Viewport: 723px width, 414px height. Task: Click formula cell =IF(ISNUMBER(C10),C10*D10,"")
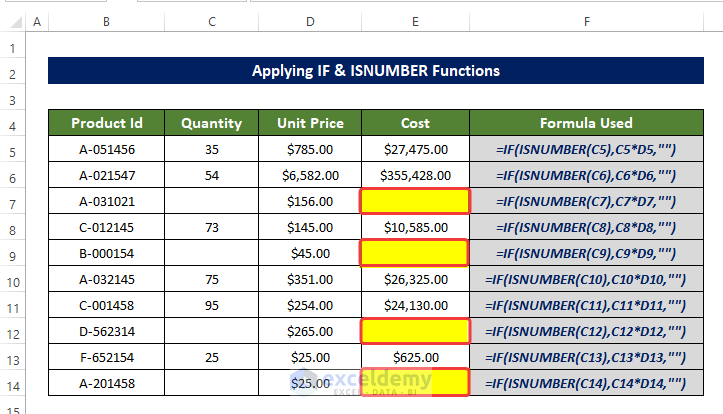click(x=587, y=279)
